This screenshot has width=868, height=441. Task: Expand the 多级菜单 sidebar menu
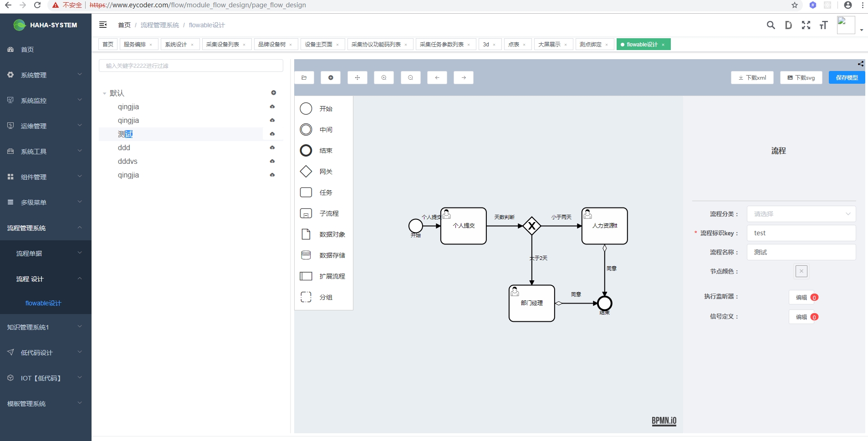(x=46, y=203)
